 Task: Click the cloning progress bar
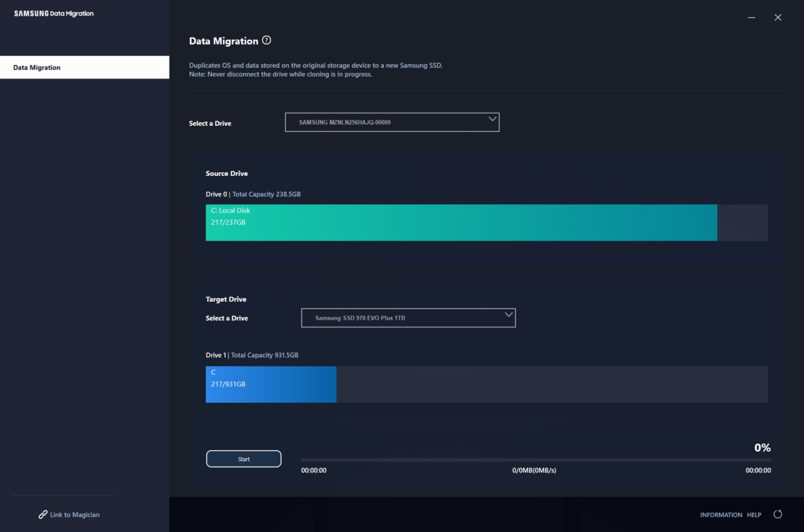536,459
